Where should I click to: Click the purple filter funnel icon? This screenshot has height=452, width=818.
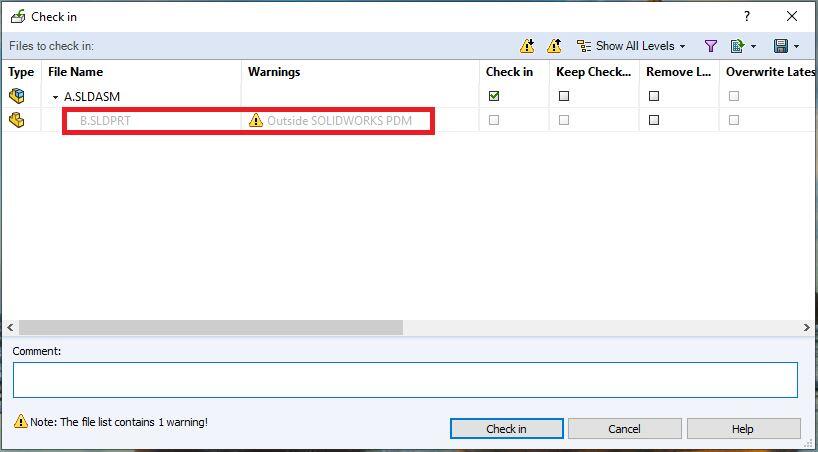tap(711, 46)
